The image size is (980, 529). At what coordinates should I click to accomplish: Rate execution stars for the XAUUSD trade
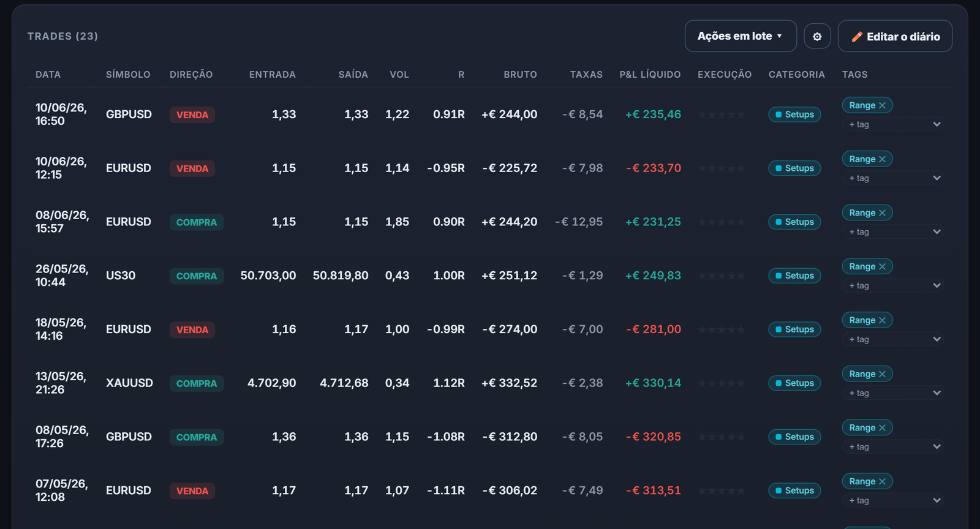(722, 383)
